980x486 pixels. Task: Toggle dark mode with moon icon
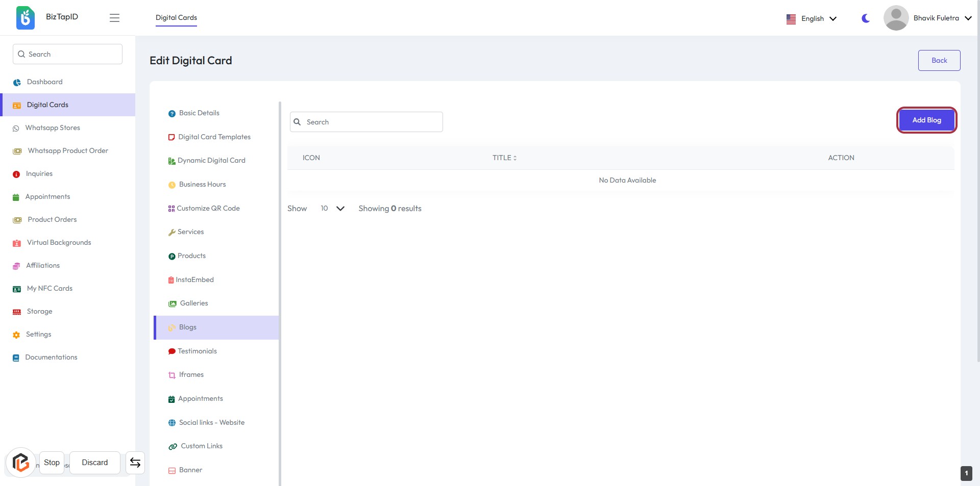pyautogui.click(x=865, y=18)
